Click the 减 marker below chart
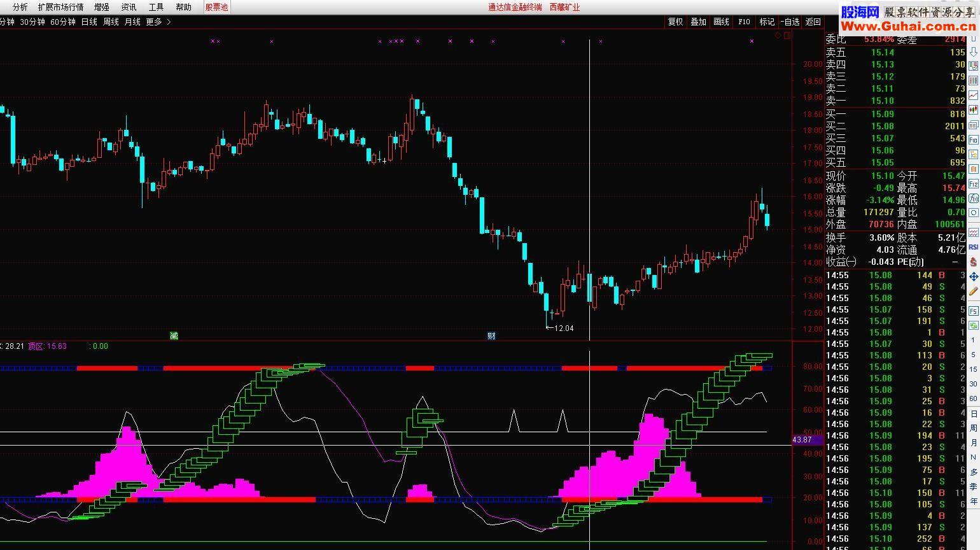Viewport: 980px width, 550px height. pyautogui.click(x=174, y=335)
